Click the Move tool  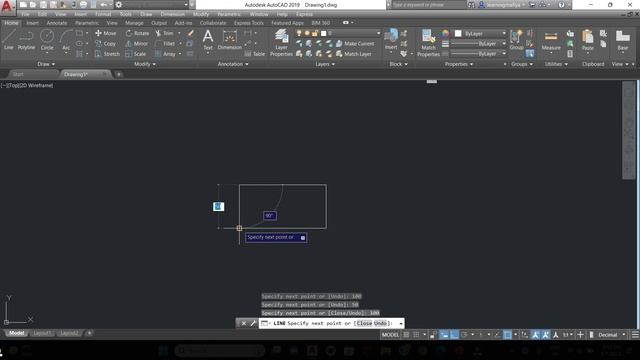tap(106, 33)
